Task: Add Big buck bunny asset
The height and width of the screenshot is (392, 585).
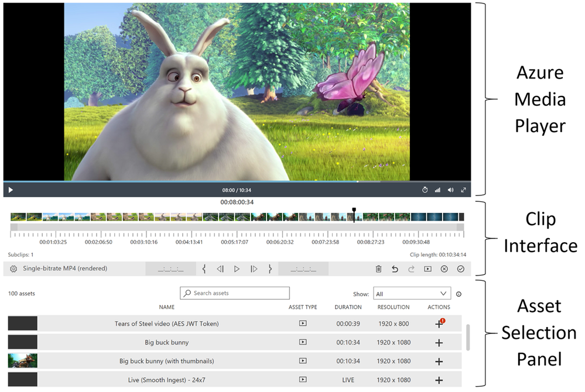Action: click(x=439, y=343)
